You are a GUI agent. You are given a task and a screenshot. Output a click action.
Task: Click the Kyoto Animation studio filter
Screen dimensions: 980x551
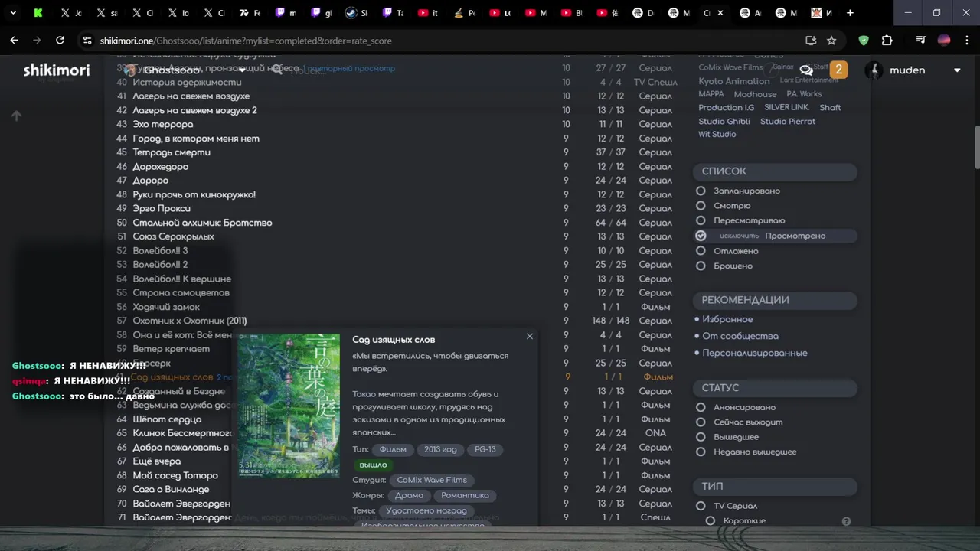click(x=734, y=81)
